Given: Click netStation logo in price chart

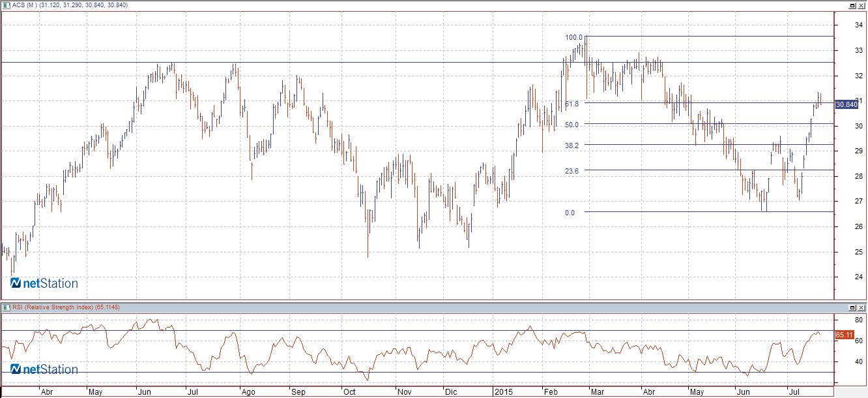Looking at the screenshot, I should [44, 283].
